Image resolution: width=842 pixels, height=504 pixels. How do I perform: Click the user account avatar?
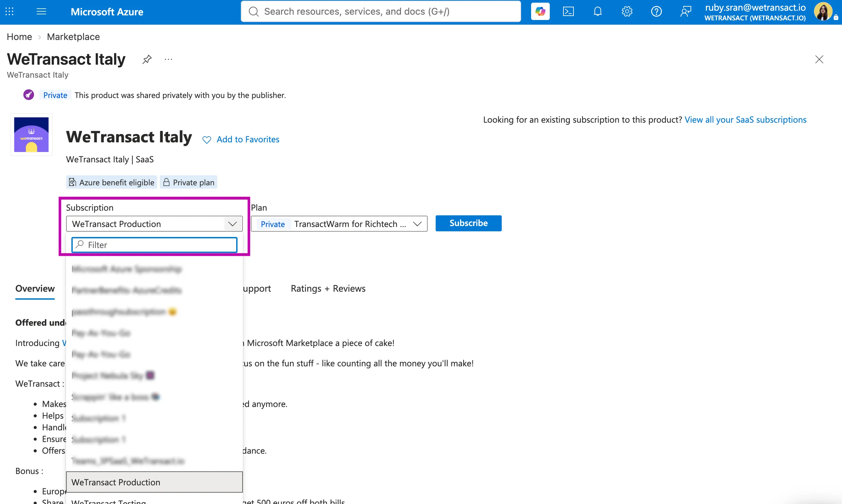(823, 12)
